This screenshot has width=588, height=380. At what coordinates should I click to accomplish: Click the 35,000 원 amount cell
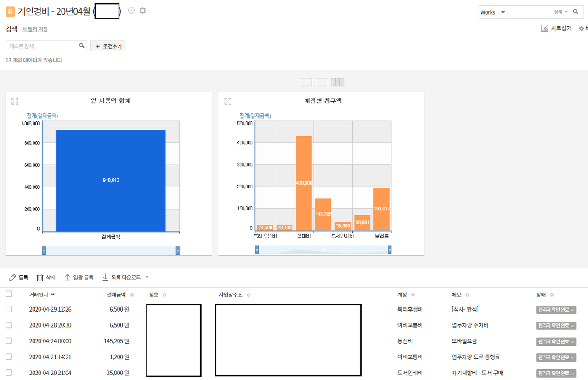(118, 373)
